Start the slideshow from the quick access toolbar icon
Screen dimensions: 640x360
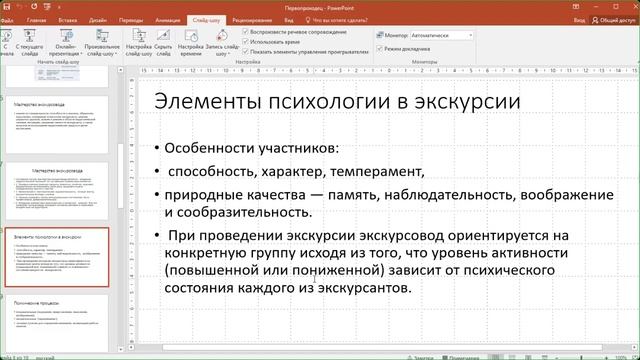tap(47, 7)
